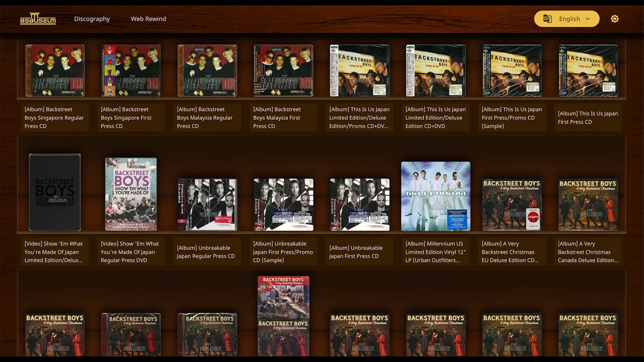Toggle the theme sun icon

coord(614,19)
